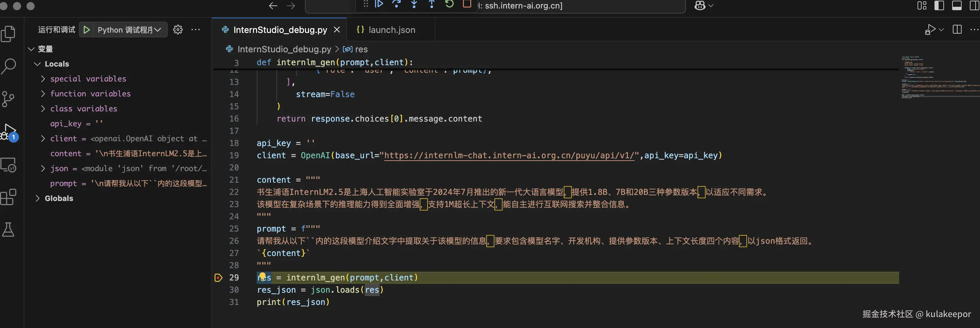
Task: Click Step Into in the debug toolbar
Action: (414, 4)
